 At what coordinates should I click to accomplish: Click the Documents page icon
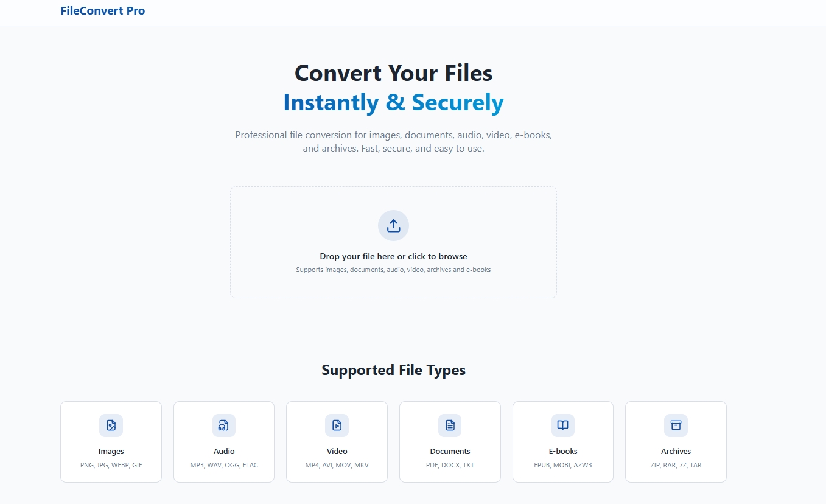(x=450, y=425)
